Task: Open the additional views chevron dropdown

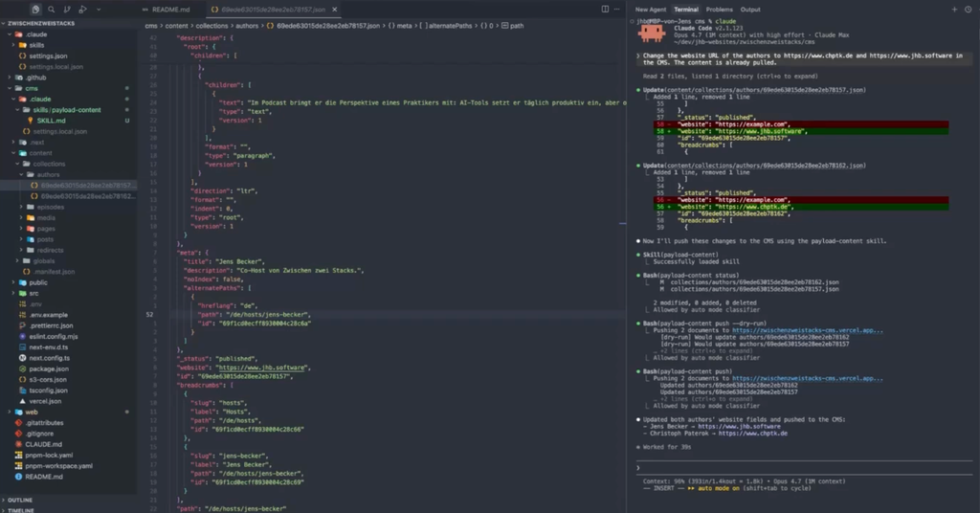Action: tap(99, 10)
